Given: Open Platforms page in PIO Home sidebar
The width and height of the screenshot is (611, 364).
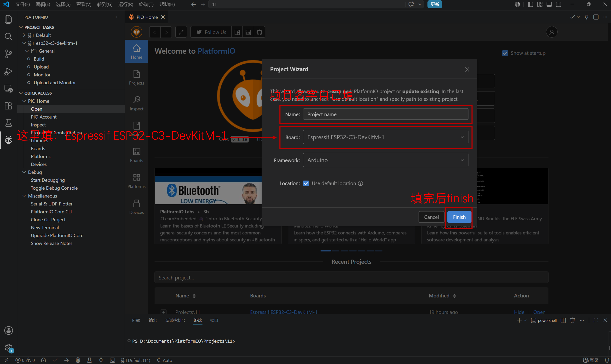Looking at the screenshot, I should 136,181.
